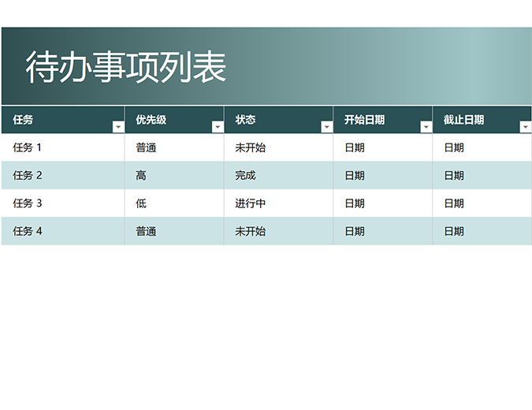Open the 截止日期 column filter dropdown
This screenshot has height=410, width=532.
[x=525, y=127]
